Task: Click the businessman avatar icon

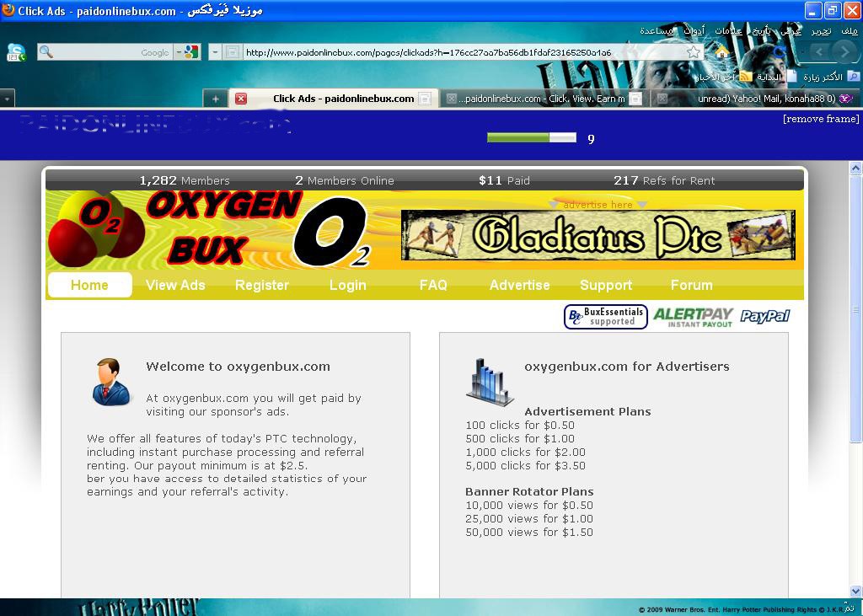Action: pyautogui.click(x=111, y=382)
